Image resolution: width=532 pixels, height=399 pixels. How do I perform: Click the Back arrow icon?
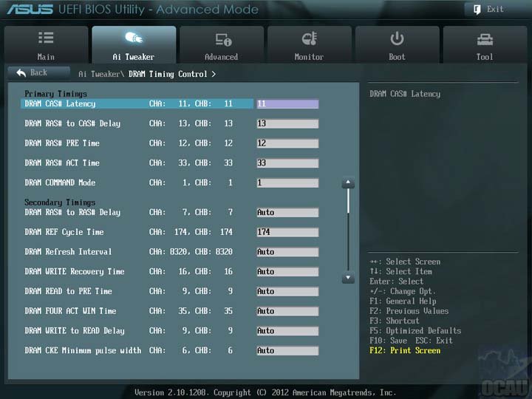click(21, 72)
